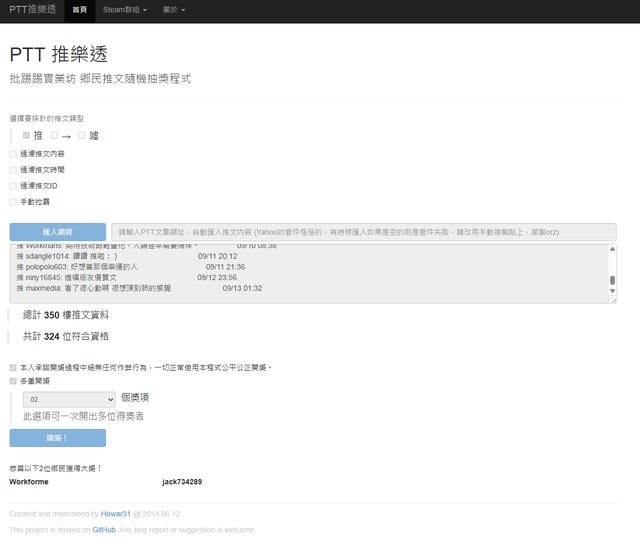Toggle the 多重開獎 checkbox
This screenshot has height=558, width=640.
(13, 381)
